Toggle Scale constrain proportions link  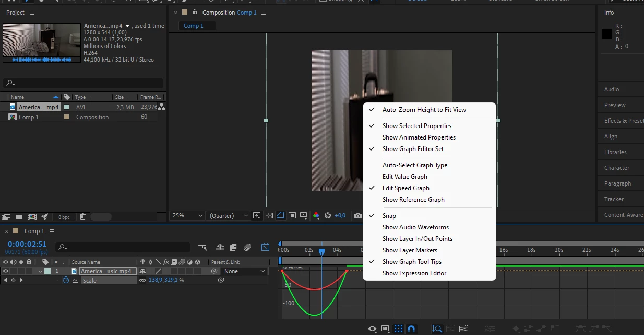[142, 280]
